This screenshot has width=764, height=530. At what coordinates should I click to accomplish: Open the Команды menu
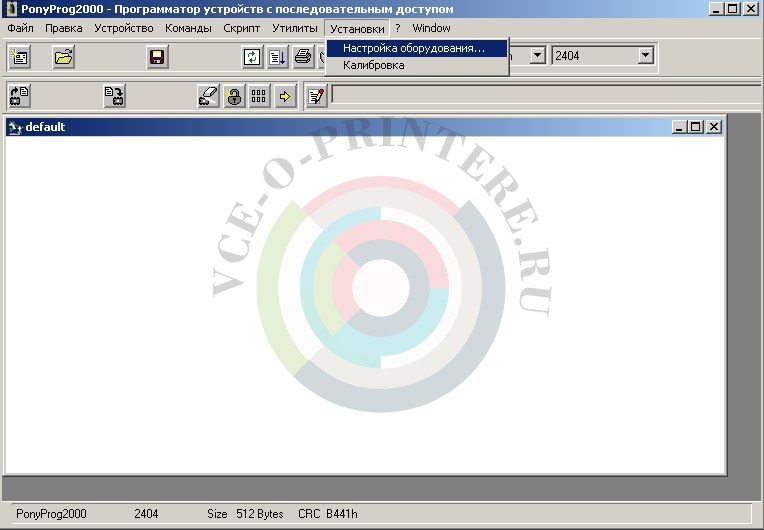tap(188, 28)
